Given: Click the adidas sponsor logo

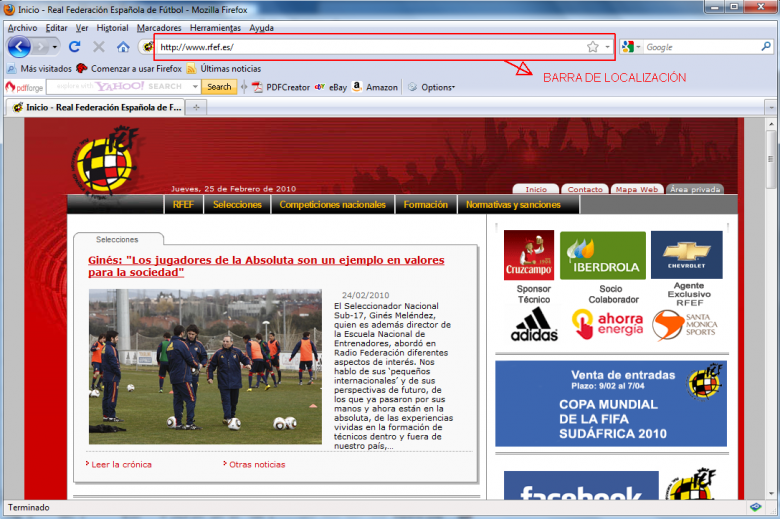Looking at the screenshot, I should (x=534, y=324).
